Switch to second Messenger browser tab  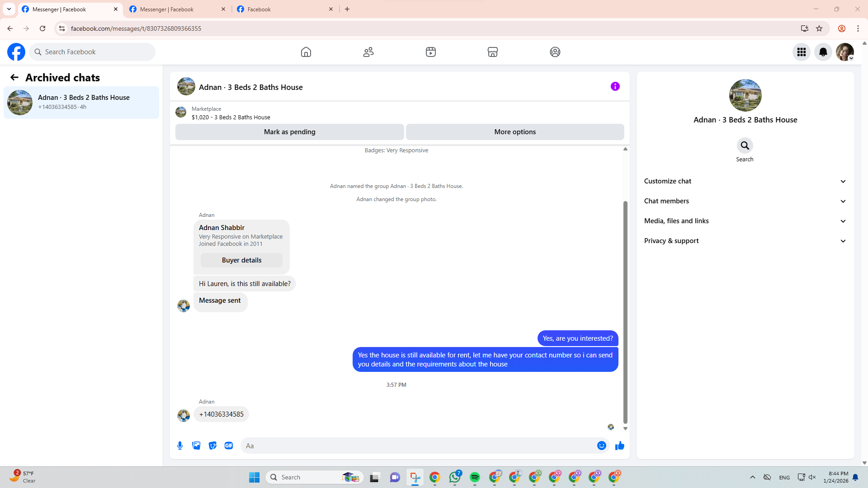(x=177, y=9)
